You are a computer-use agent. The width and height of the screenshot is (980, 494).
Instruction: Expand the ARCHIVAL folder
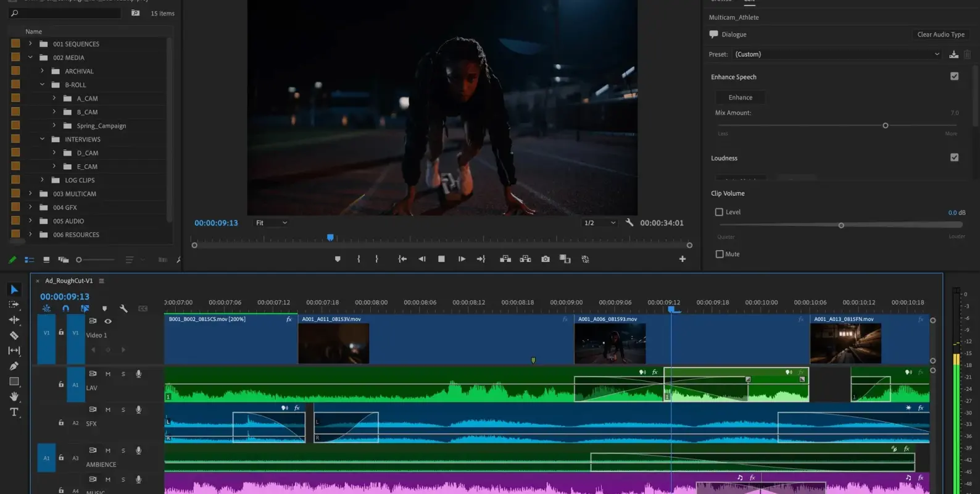pyautogui.click(x=42, y=71)
